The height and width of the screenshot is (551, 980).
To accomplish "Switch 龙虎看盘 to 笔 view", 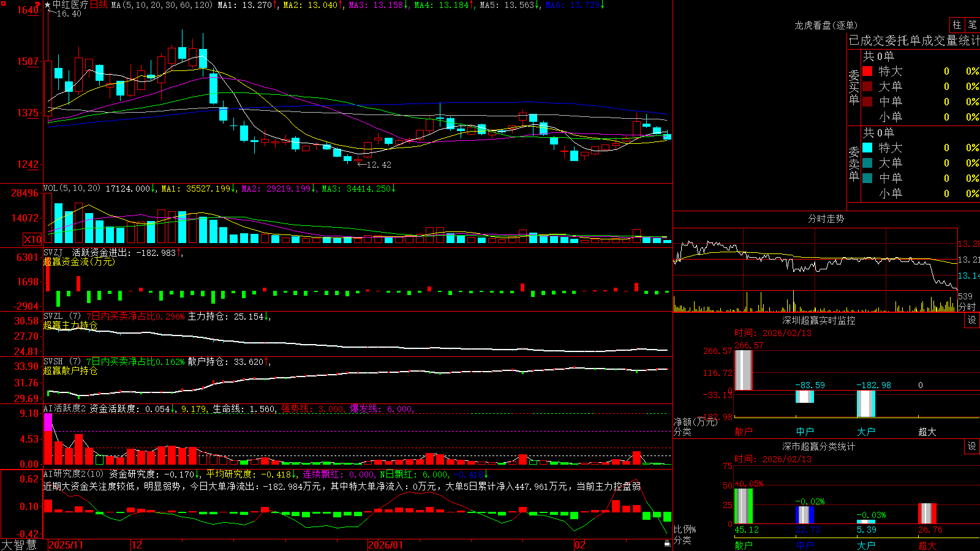I will click(972, 24).
